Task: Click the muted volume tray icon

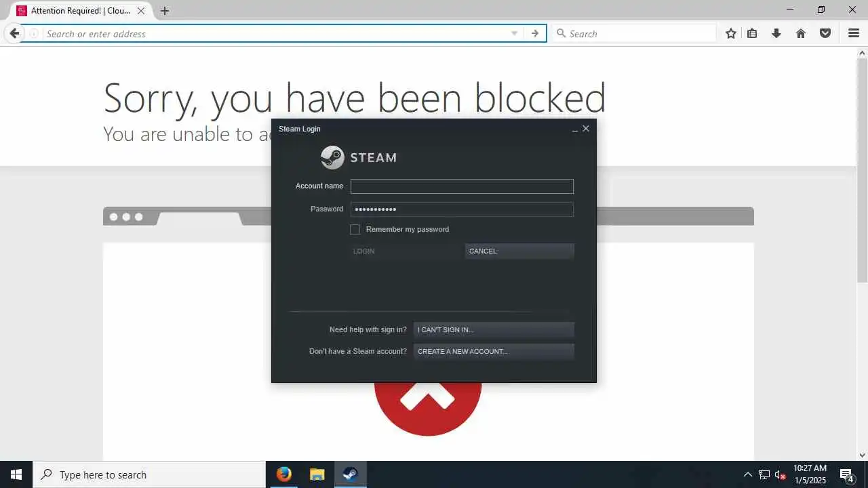Action: [781, 475]
